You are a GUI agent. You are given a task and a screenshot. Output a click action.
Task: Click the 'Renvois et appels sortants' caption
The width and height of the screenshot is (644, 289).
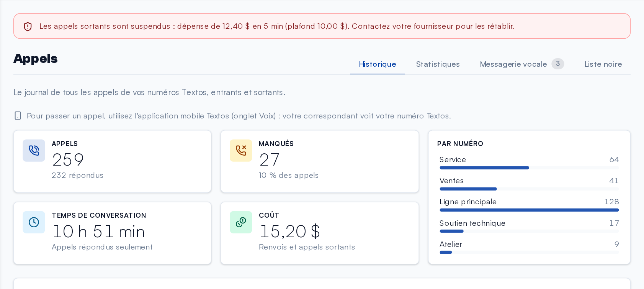(x=307, y=247)
